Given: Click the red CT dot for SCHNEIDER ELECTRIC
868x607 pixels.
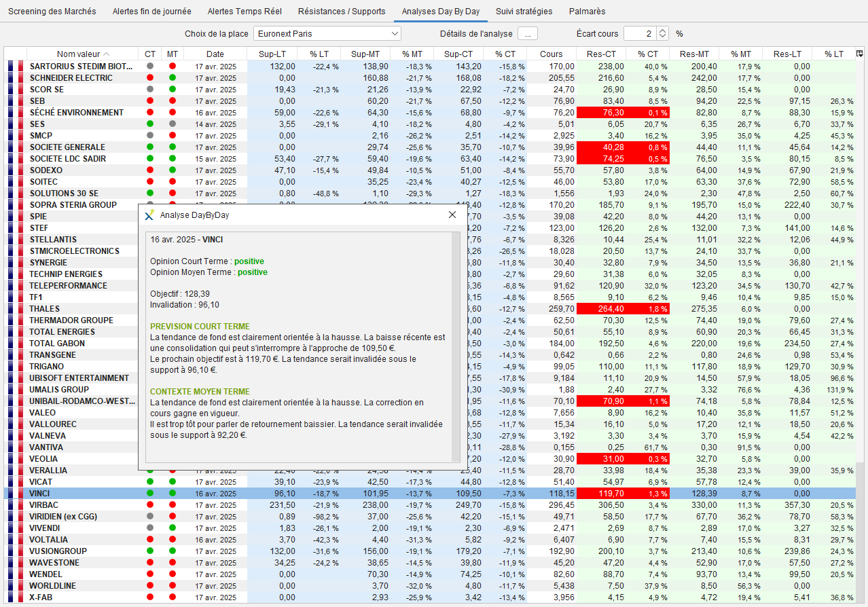Looking at the screenshot, I should click(x=150, y=78).
